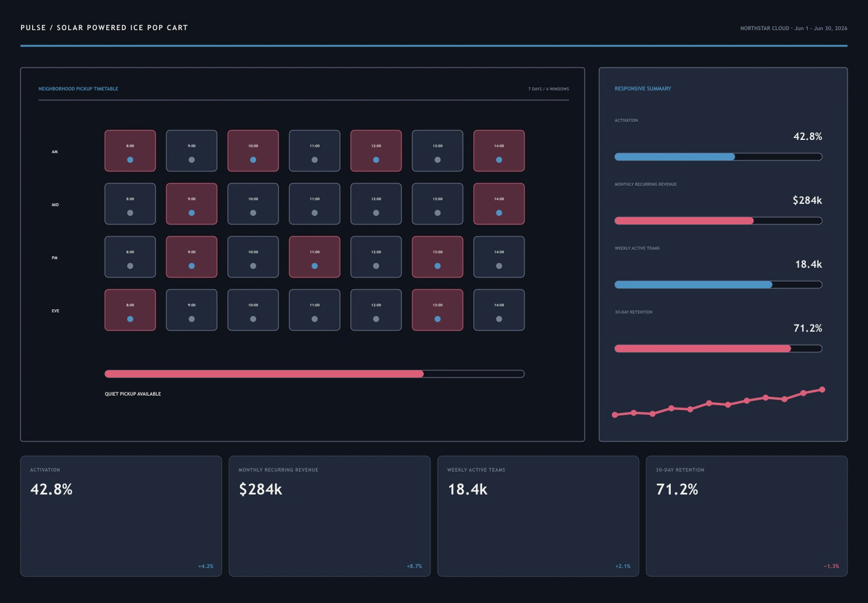Click the last point on the trend line
Image resolution: width=868 pixels, height=603 pixels.
pyautogui.click(x=822, y=390)
